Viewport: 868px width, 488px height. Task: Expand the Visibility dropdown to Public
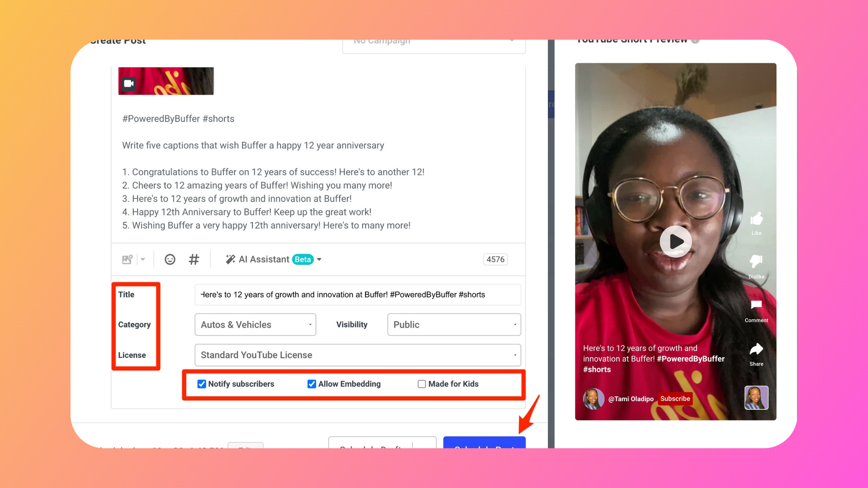[x=453, y=324]
